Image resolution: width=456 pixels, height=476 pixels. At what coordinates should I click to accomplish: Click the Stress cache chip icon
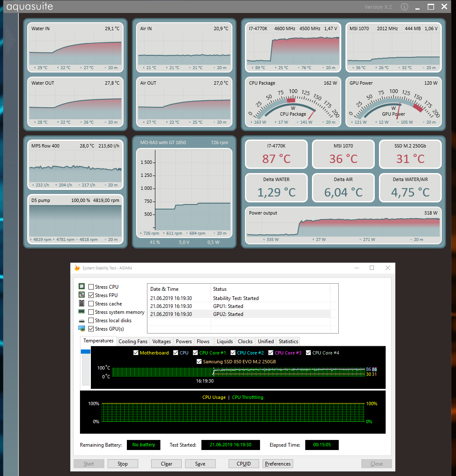[82, 303]
